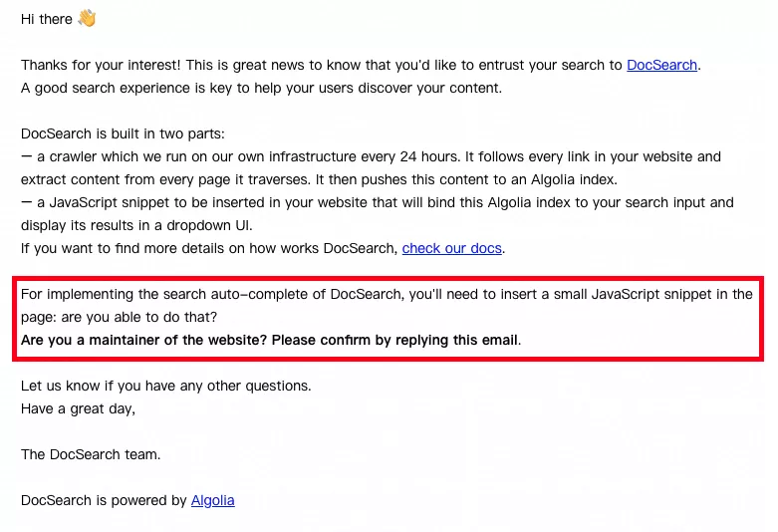This screenshot has height=532, width=778.
Task: Click the "Hi there" greeting text
Action: 46,19
